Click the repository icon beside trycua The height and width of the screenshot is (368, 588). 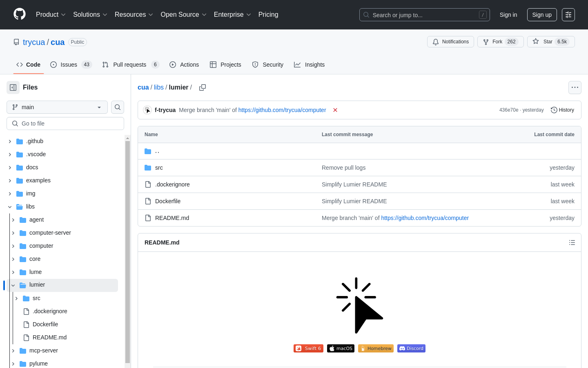(x=16, y=42)
